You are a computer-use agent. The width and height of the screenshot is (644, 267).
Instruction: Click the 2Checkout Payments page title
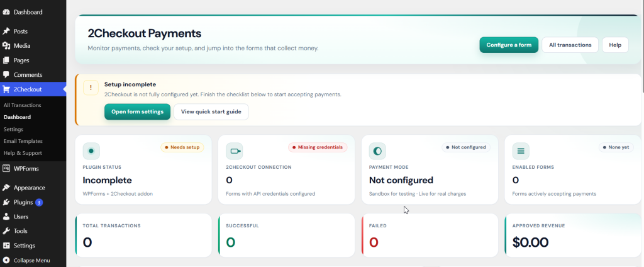(145, 33)
